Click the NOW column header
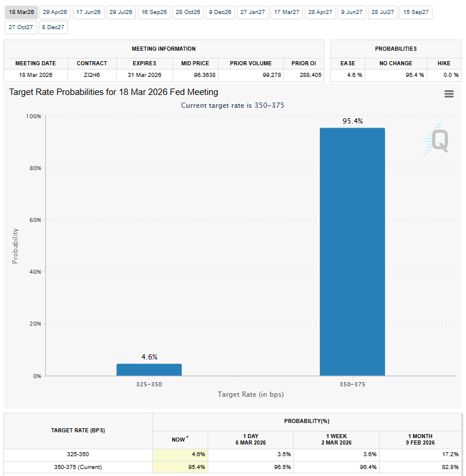Viewport: 466px width, 476px height. pos(179,440)
